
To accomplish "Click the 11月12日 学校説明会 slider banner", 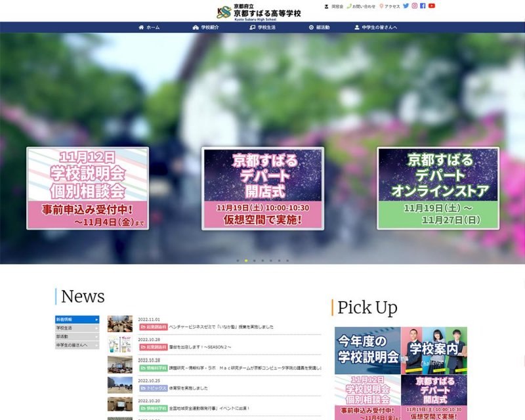I will 87,188.
